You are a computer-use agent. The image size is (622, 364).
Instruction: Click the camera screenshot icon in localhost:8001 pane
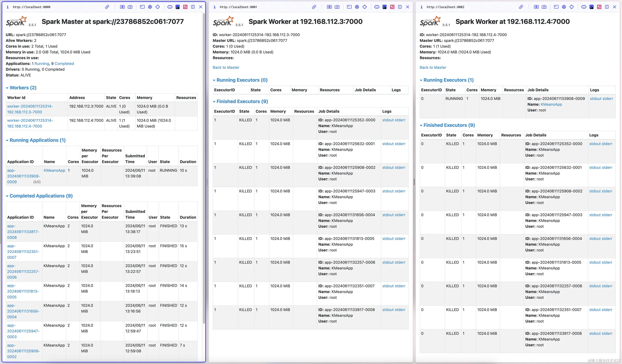coord(337,7)
